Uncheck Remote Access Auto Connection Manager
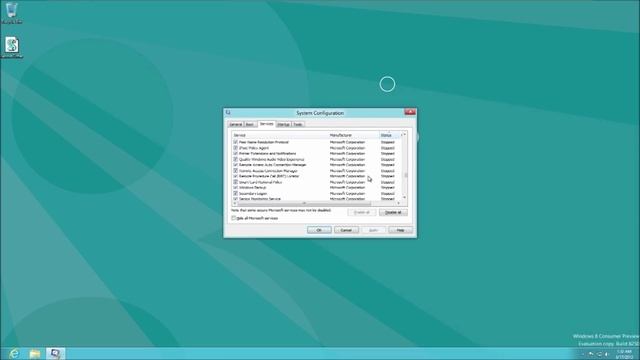 point(236,165)
